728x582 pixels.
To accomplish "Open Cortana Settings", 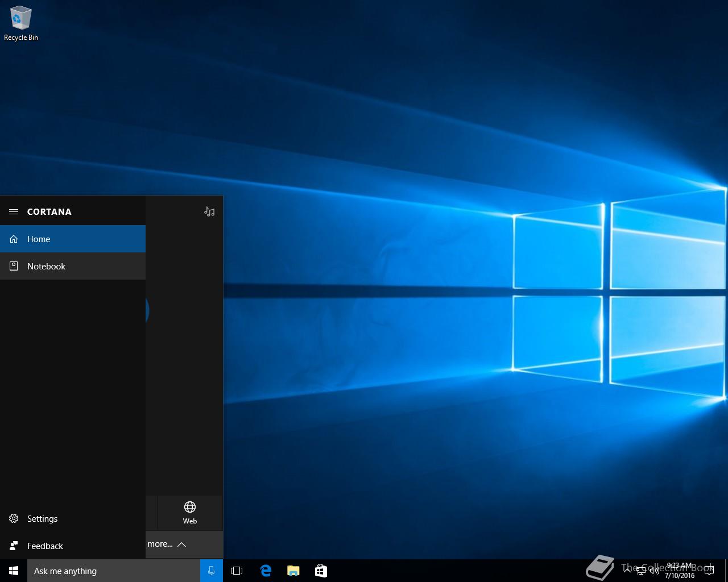I will (43, 518).
